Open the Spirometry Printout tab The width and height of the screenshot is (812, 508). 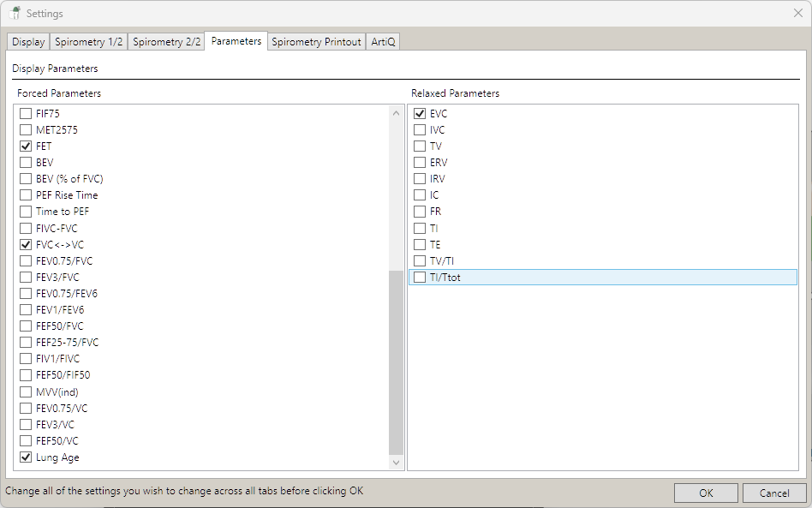pos(316,42)
